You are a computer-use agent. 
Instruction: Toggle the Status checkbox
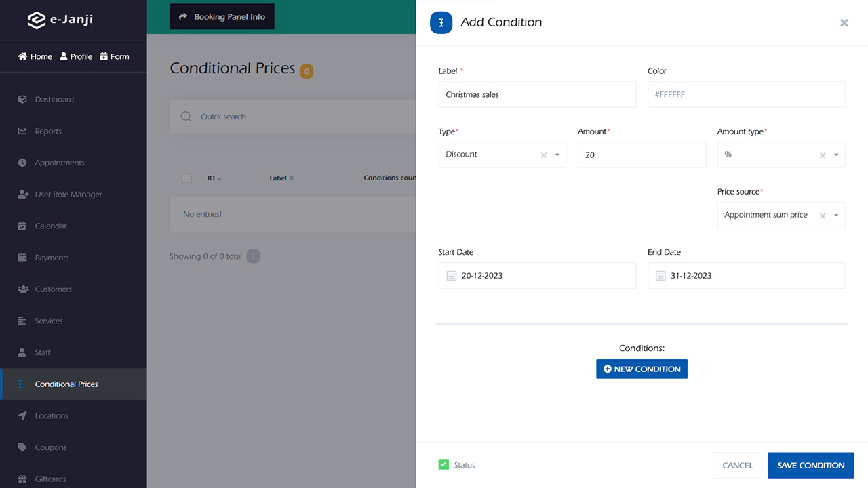[x=443, y=465]
